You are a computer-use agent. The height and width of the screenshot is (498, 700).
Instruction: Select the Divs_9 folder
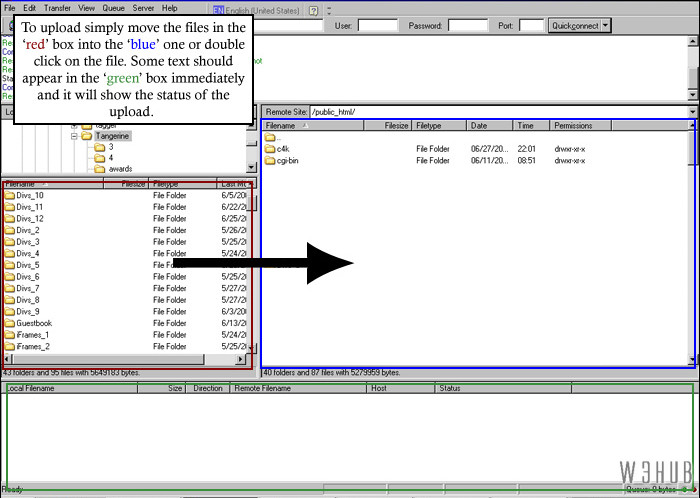[28, 311]
